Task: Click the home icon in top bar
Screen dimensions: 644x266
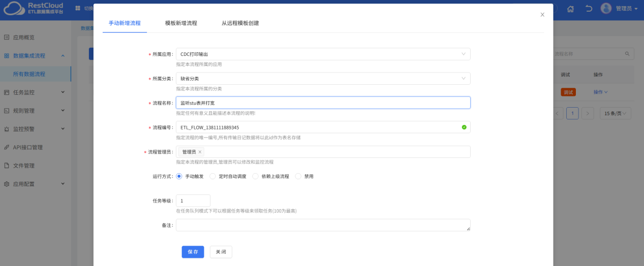Action: tap(570, 9)
